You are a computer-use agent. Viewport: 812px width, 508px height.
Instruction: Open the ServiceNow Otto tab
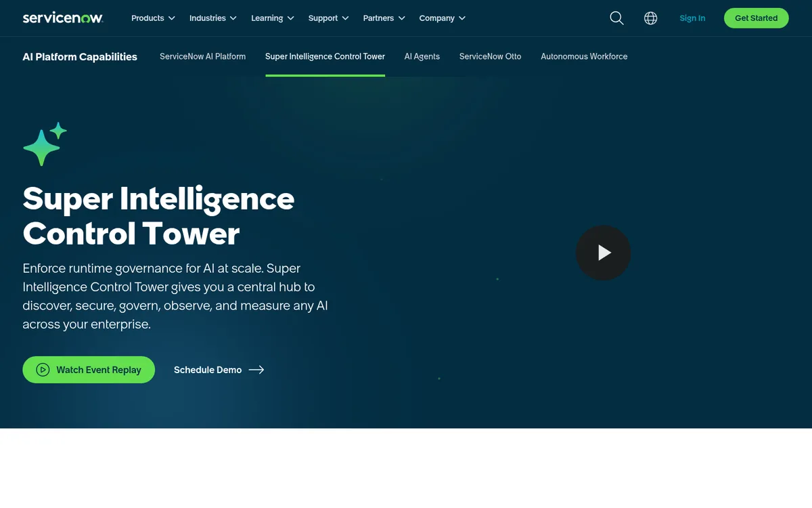point(490,57)
